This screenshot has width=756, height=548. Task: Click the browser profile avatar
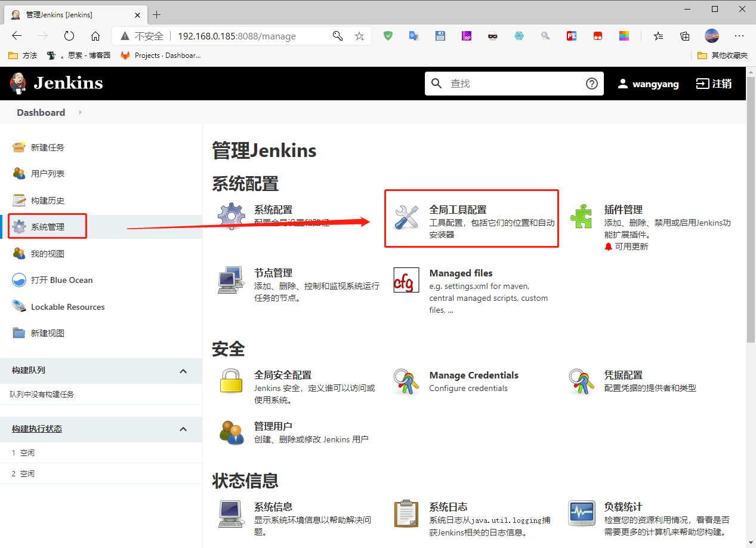[712, 36]
